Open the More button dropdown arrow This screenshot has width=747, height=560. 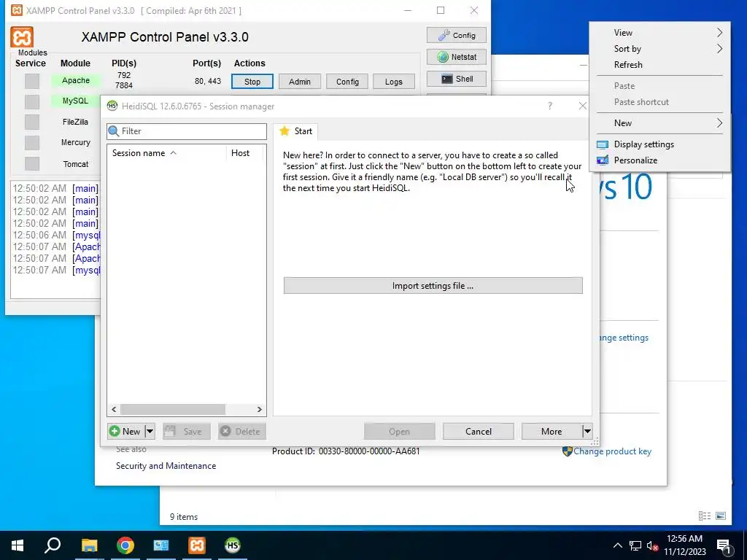pyautogui.click(x=587, y=432)
